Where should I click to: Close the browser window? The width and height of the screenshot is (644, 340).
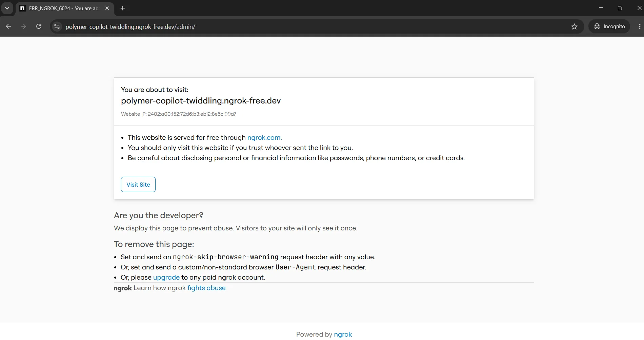[x=639, y=8]
